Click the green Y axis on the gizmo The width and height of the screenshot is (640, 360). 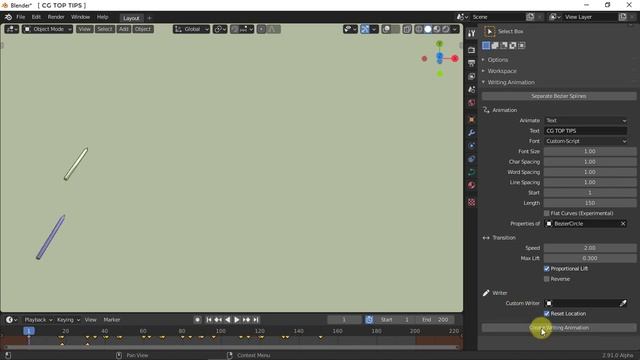click(440, 44)
